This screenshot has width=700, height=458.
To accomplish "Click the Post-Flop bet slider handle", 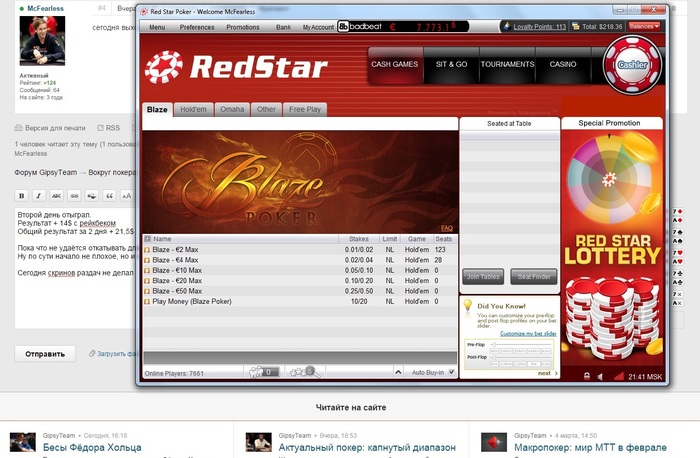I will pos(494,357).
